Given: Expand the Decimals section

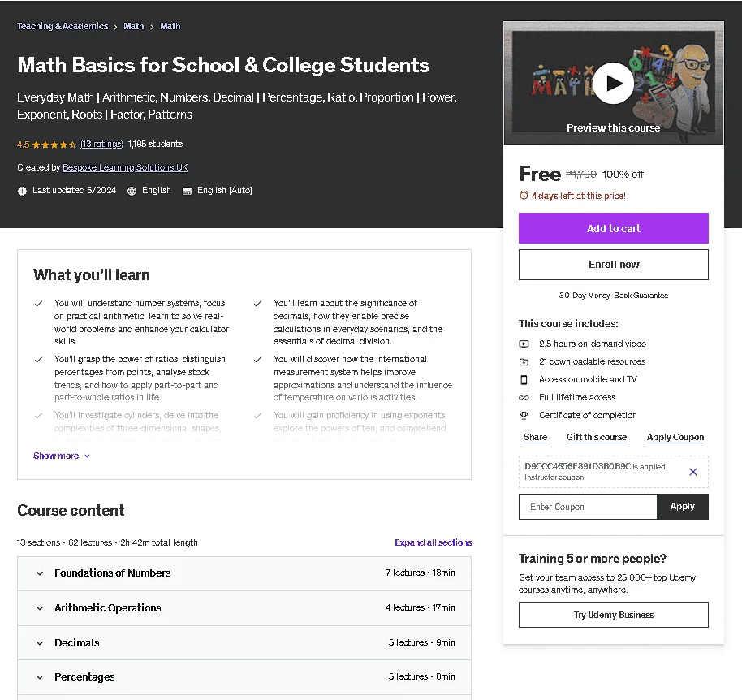Looking at the screenshot, I should point(244,642).
